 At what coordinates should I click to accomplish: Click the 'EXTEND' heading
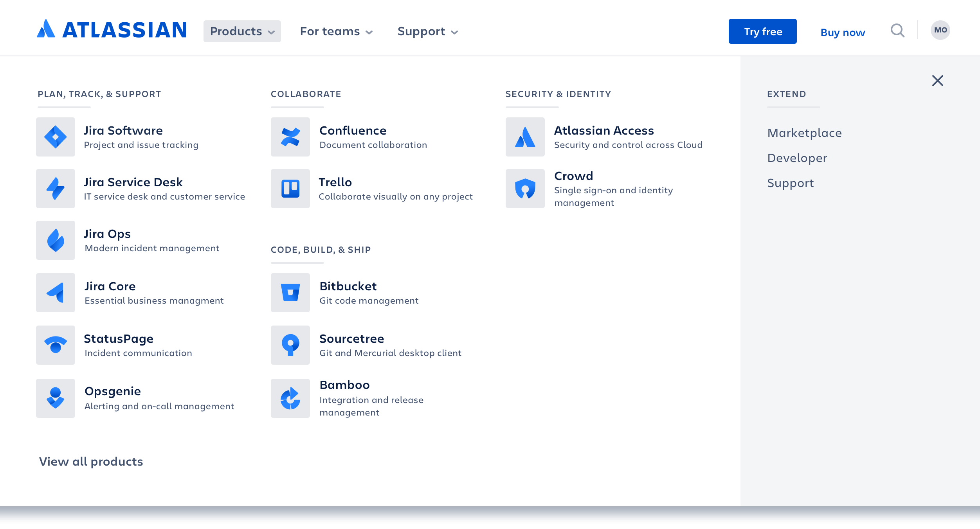(x=787, y=94)
